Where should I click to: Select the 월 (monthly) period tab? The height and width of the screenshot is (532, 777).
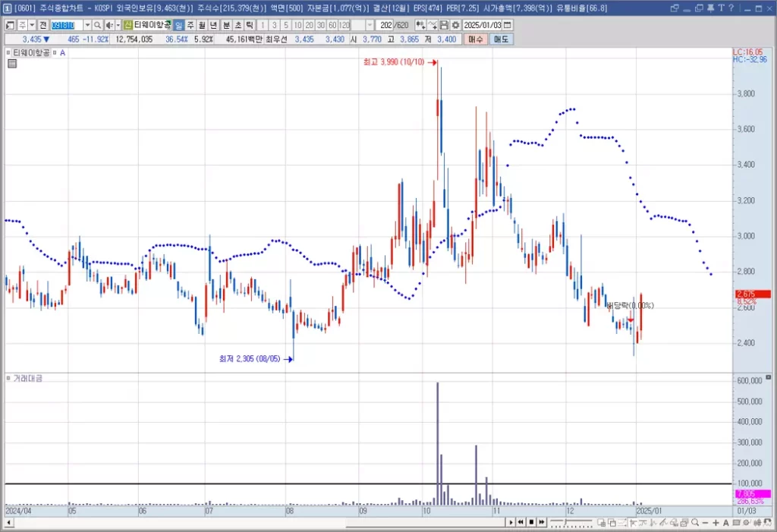pos(202,25)
